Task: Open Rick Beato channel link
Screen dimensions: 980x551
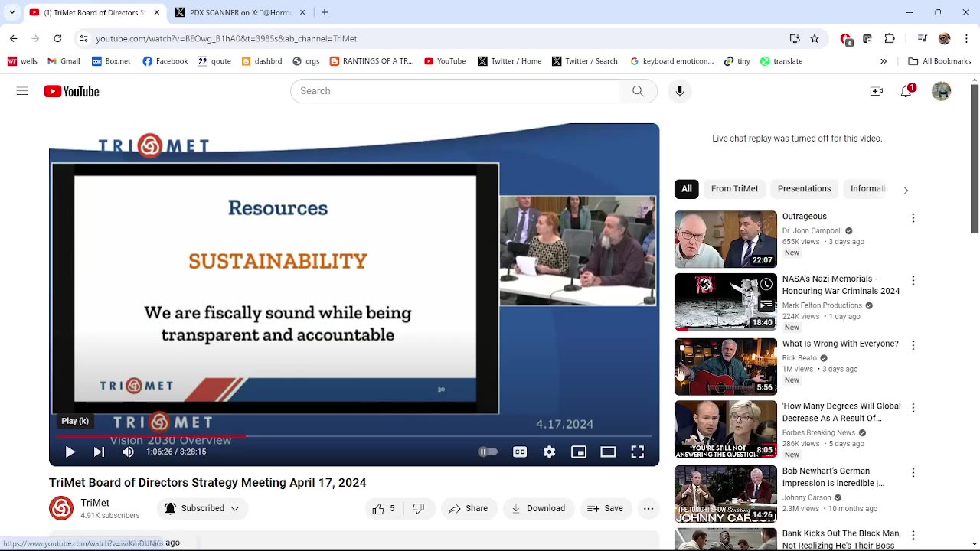Action: [799, 358]
